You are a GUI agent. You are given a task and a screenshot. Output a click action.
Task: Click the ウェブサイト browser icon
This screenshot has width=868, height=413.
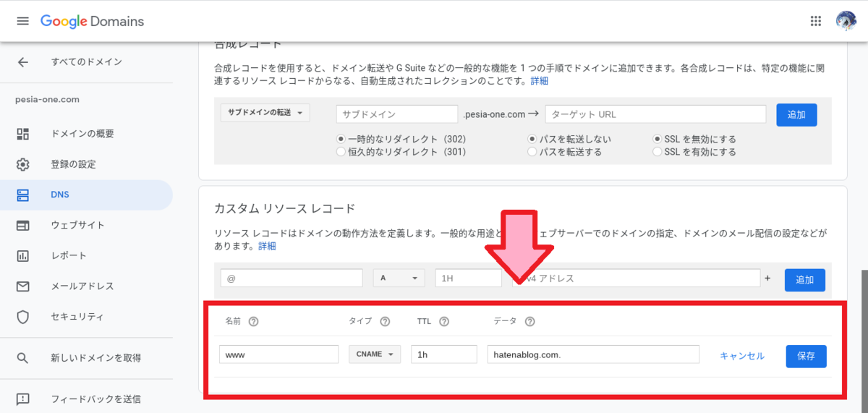click(23, 225)
